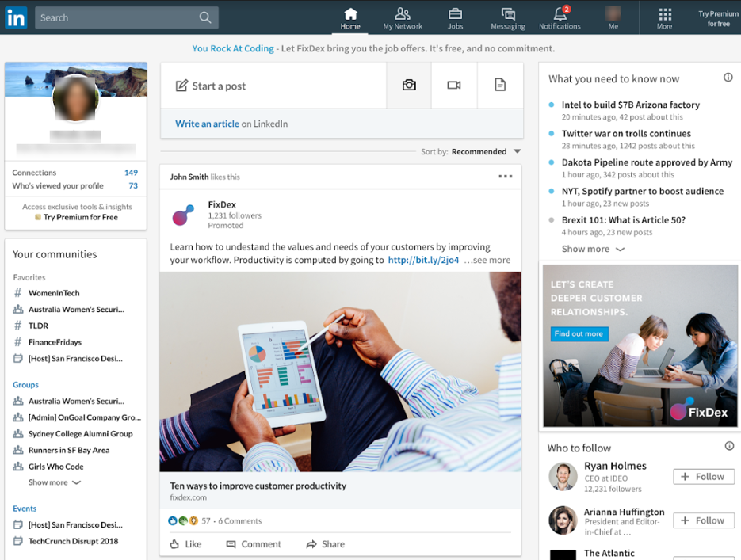The image size is (741, 560).
Task: Add a video with the video icon
Action: point(454,85)
